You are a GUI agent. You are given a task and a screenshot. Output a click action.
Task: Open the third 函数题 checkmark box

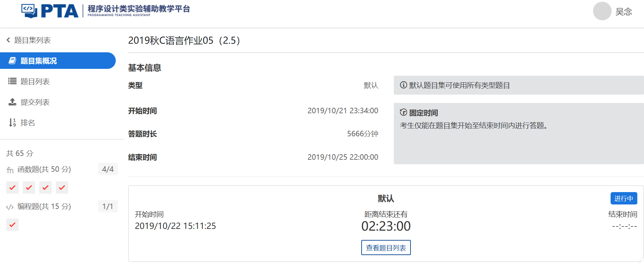(45, 188)
